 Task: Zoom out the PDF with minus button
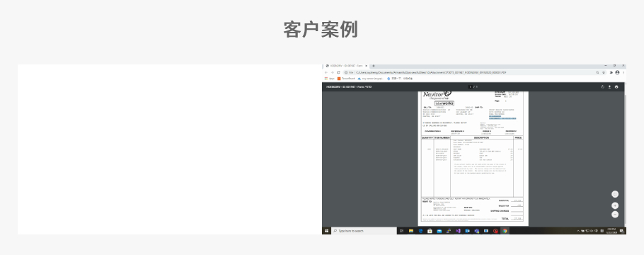pos(615,215)
